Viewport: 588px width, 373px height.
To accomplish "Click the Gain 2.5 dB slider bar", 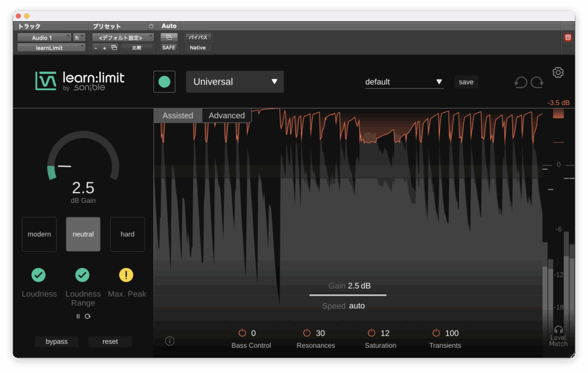I will (x=347, y=295).
